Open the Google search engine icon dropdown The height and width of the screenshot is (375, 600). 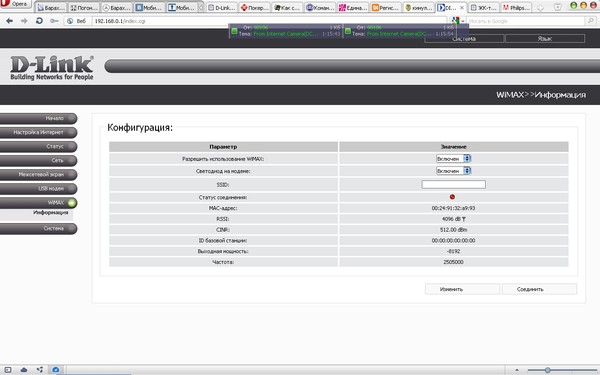(x=457, y=21)
